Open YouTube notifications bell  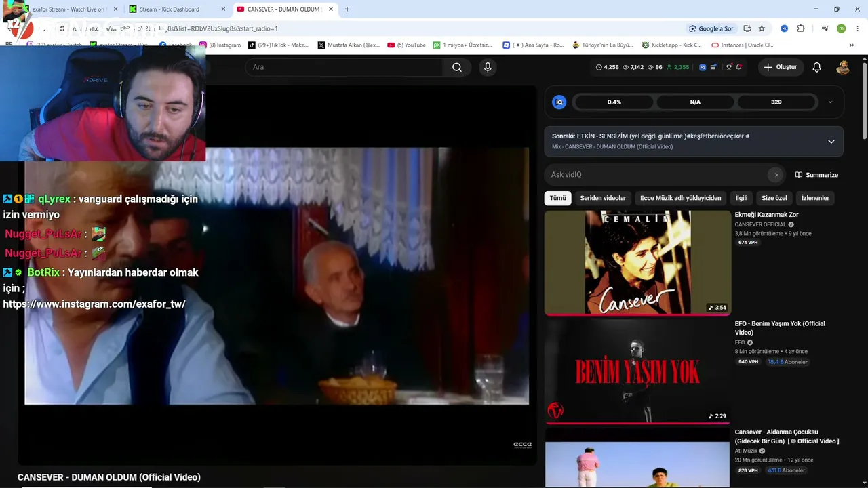[x=817, y=67]
